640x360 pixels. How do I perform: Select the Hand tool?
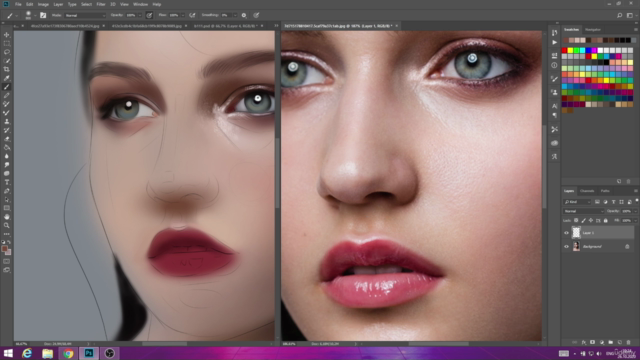tap(7, 217)
